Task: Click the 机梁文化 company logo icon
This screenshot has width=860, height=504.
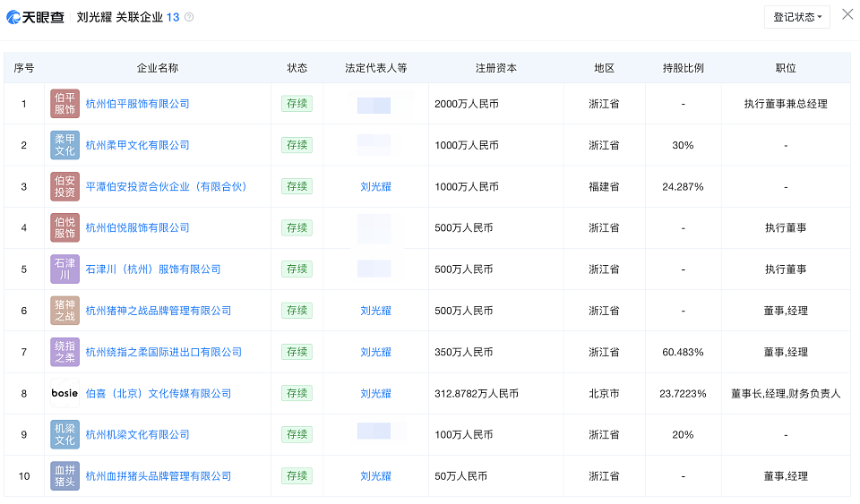Action: (64, 434)
